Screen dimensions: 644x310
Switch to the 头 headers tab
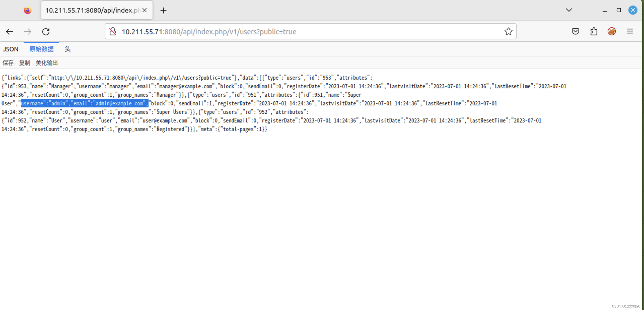pyautogui.click(x=67, y=49)
